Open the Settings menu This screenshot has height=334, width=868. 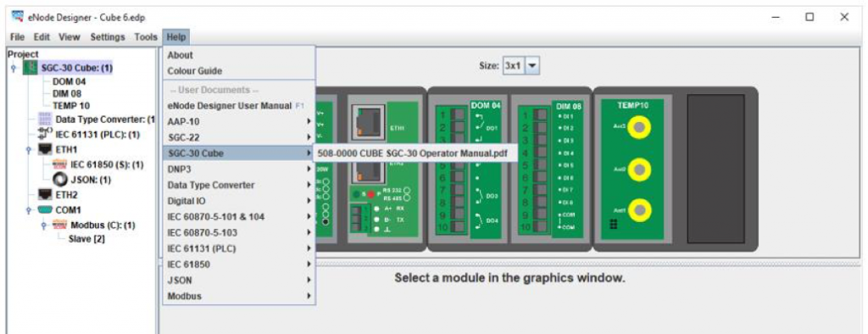coord(108,37)
